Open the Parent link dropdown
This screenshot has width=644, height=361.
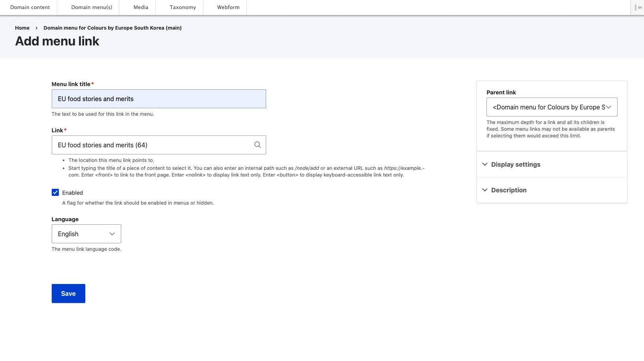click(x=552, y=107)
